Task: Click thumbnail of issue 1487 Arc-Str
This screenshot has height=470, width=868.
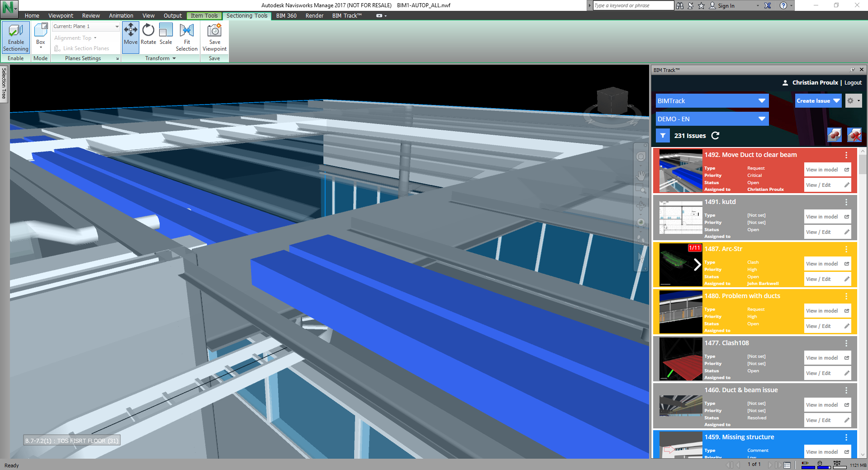Action: [x=680, y=265]
